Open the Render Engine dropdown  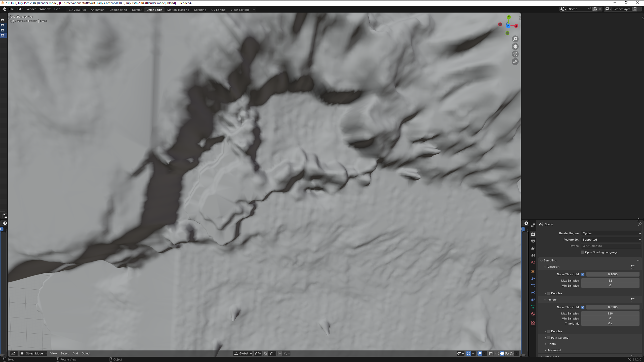tap(611, 233)
